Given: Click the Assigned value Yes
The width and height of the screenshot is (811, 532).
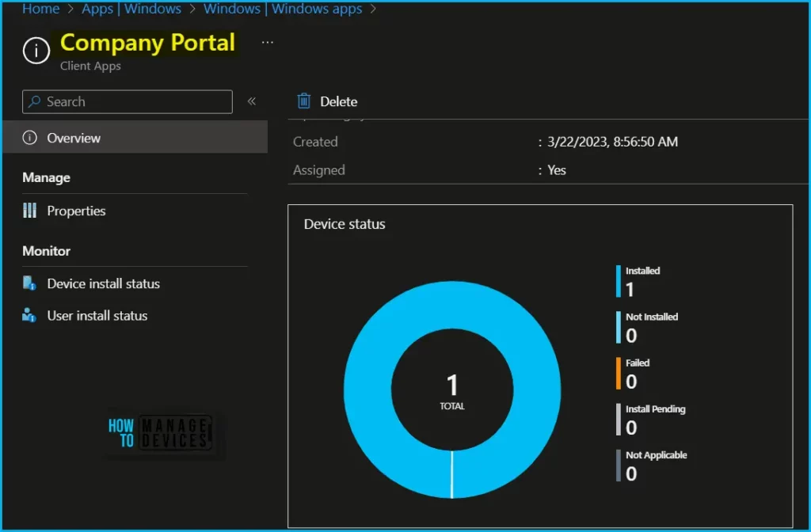Looking at the screenshot, I should click(x=557, y=170).
